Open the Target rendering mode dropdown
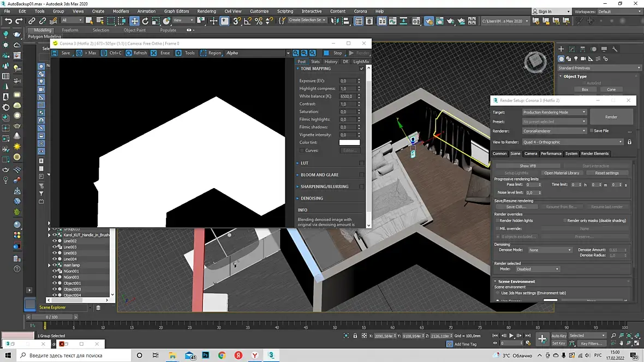This screenshot has height=362, width=644. [554, 112]
